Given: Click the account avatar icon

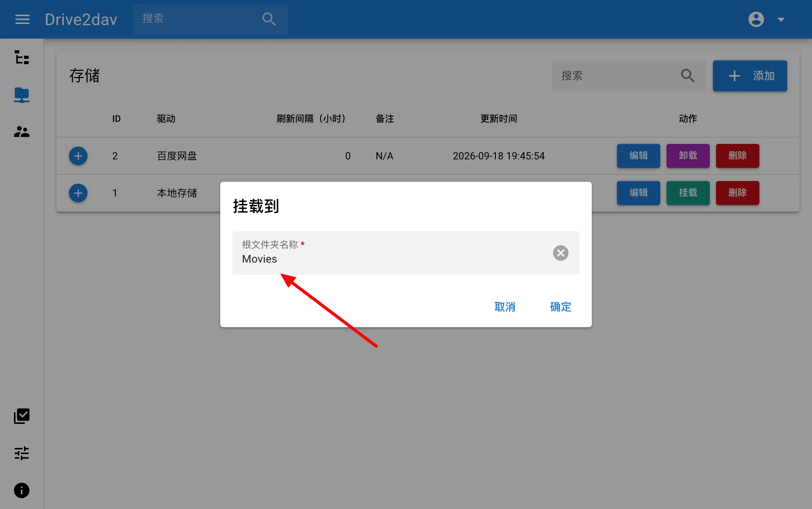Looking at the screenshot, I should [x=756, y=19].
